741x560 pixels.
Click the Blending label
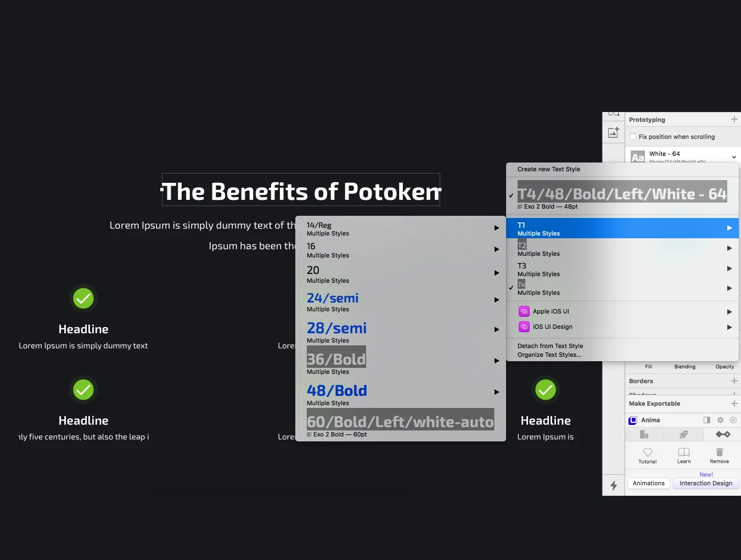[x=684, y=367]
